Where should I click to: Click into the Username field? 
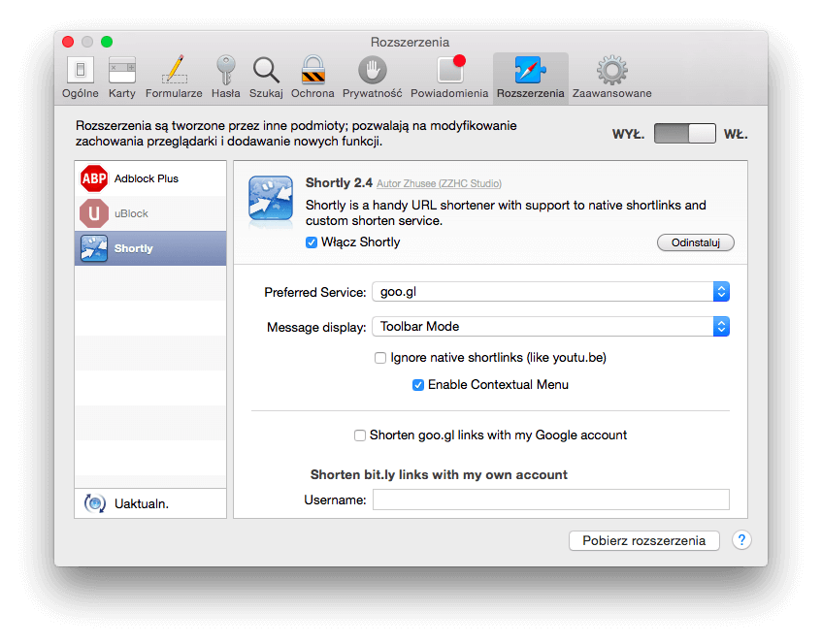[551, 499]
